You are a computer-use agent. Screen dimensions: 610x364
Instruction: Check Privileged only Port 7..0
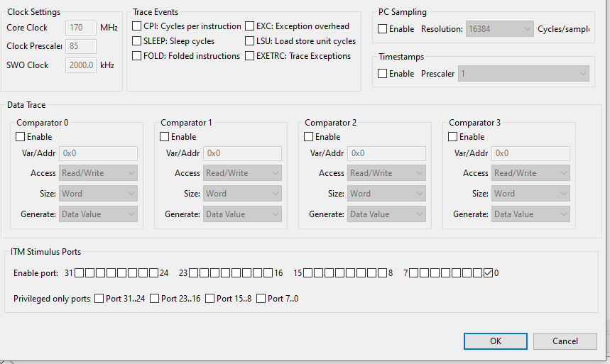[x=261, y=299]
